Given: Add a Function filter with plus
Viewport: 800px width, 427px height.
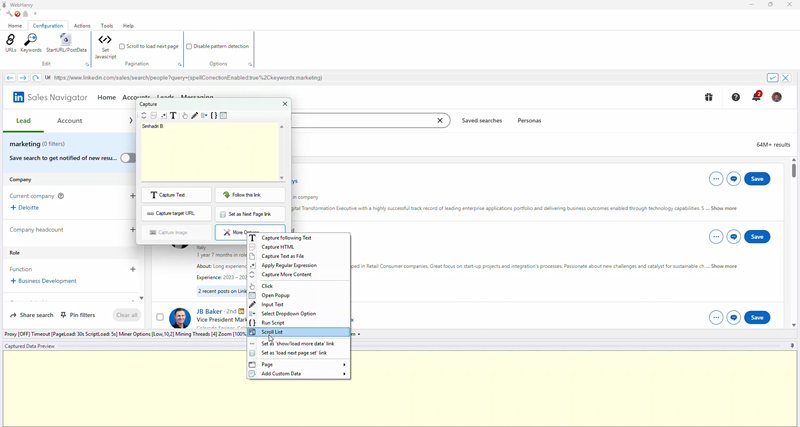Looking at the screenshot, I should click(133, 269).
